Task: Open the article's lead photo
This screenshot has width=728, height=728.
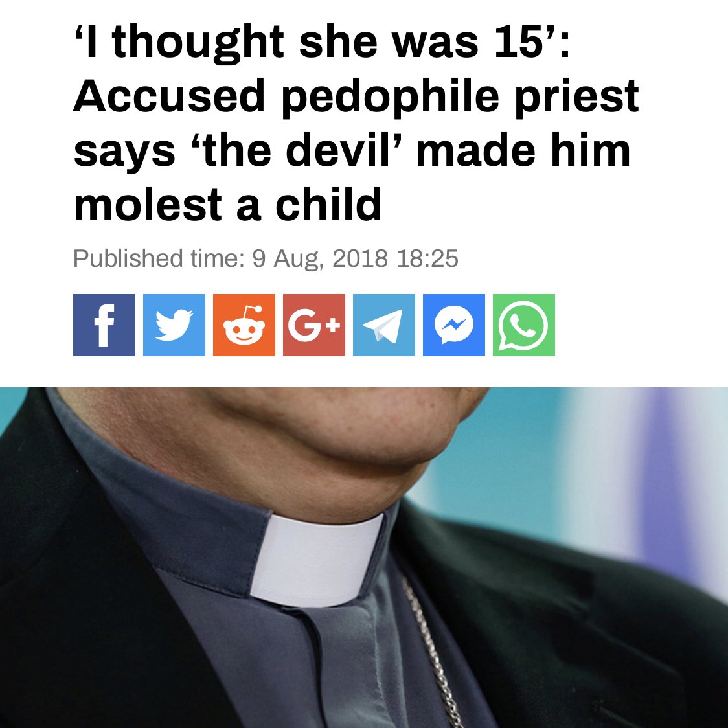Action: 364,558
